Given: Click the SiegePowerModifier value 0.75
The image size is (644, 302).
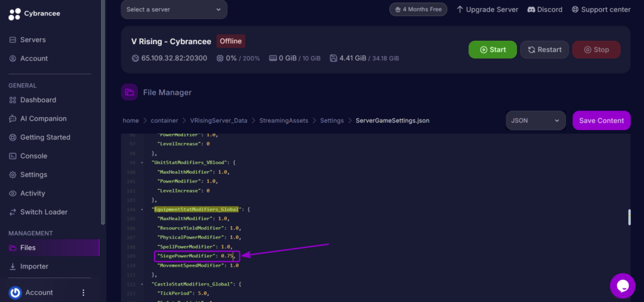Looking at the screenshot, I should click(226, 257).
